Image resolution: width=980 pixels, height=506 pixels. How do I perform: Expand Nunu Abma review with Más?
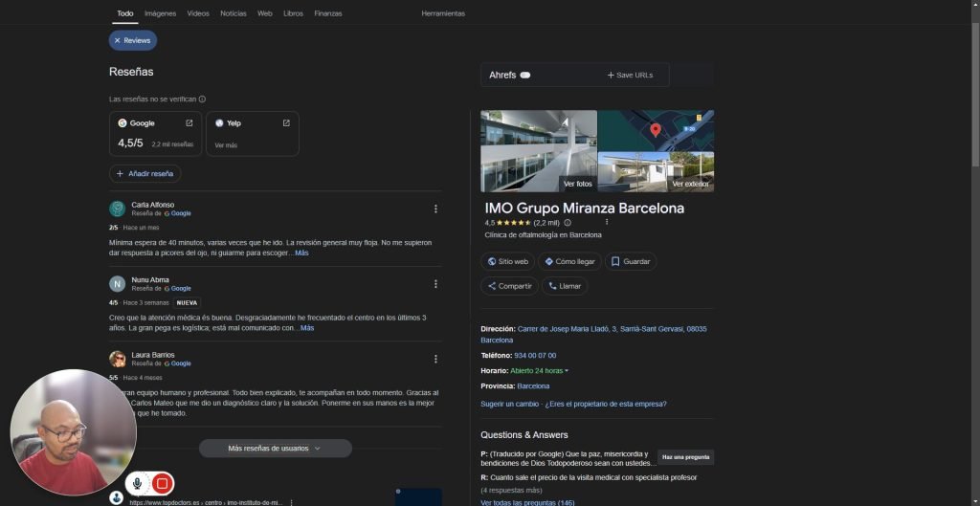307,328
